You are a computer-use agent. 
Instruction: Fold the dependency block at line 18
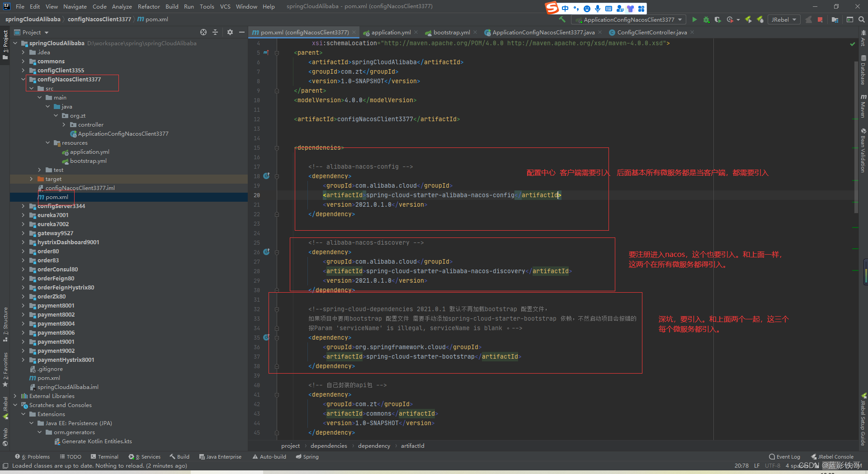click(277, 176)
